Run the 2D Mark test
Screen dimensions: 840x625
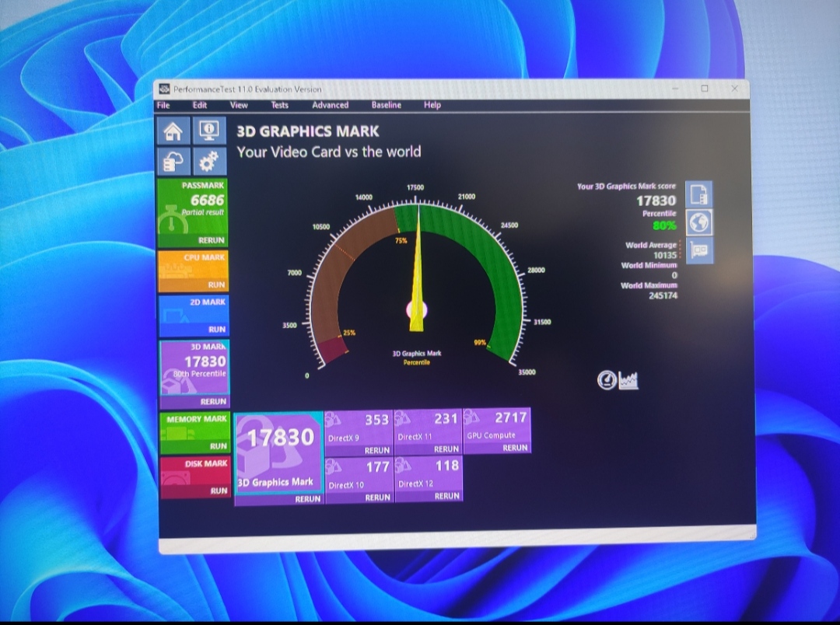point(217,330)
